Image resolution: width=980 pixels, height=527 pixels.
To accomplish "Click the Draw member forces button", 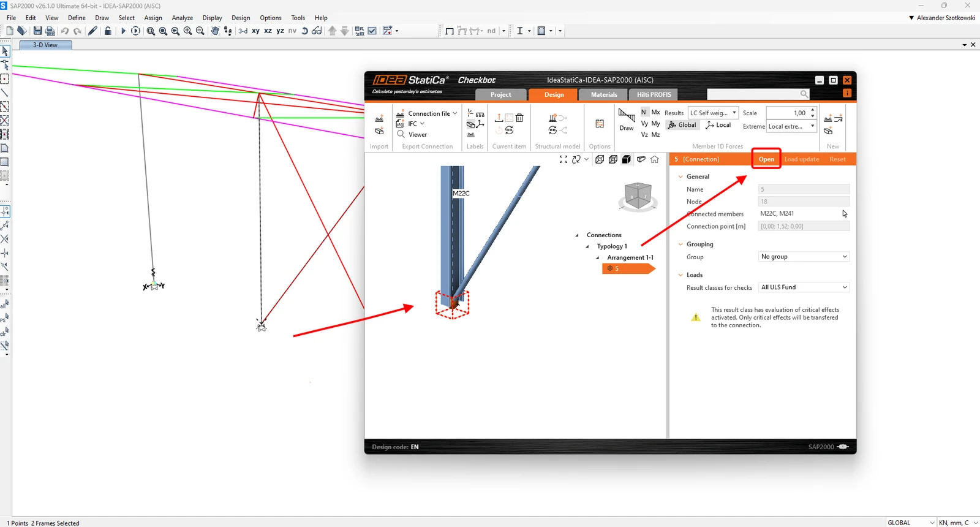I will point(627,119).
